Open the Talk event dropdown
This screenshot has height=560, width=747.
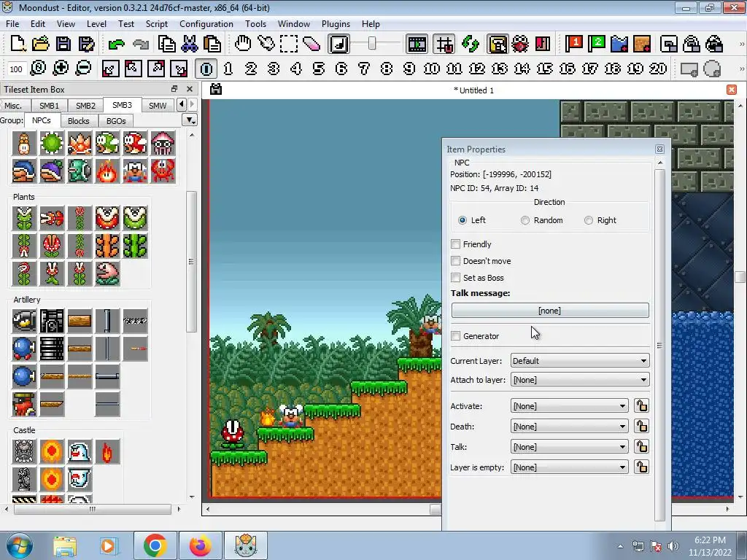click(x=569, y=447)
